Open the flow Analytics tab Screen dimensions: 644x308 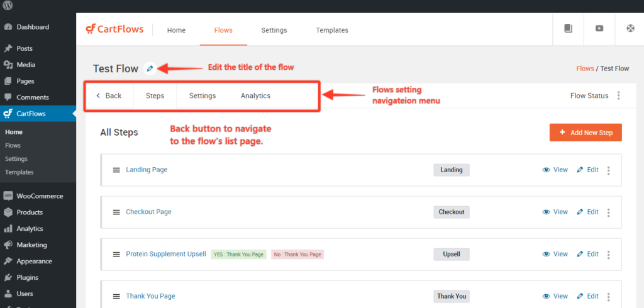pyautogui.click(x=255, y=96)
